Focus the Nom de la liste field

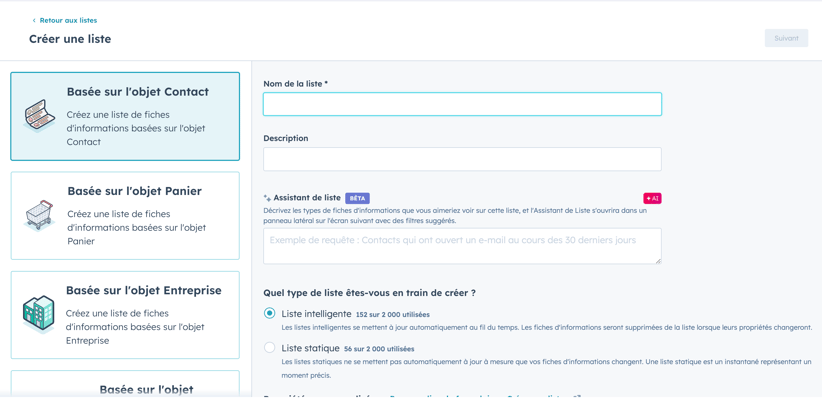click(x=462, y=104)
